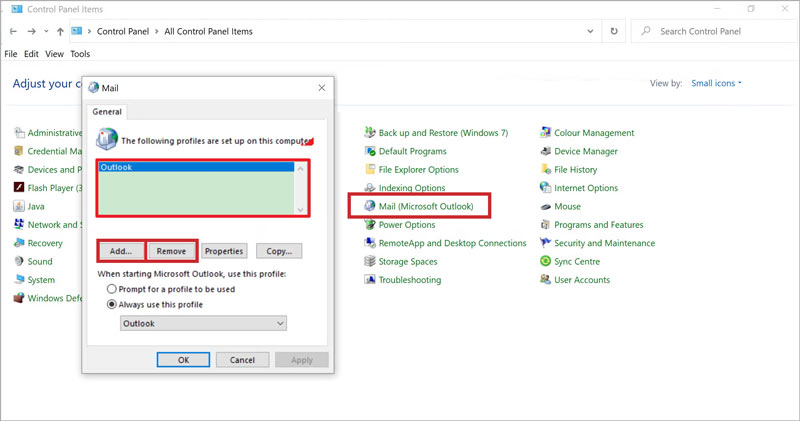The image size is (800, 421).
Task: Click All Control Panel Items breadcrumb
Action: [208, 31]
